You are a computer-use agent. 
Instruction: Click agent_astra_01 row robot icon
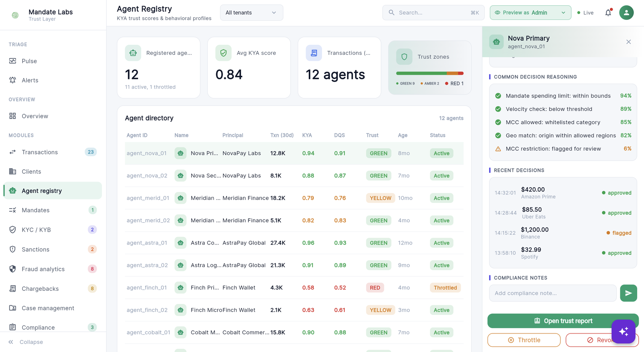click(x=180, y=243)
